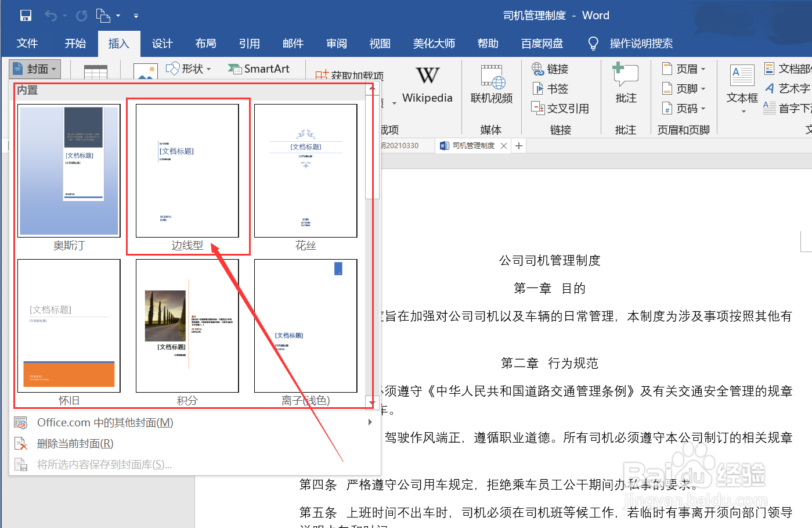812x528 pixels.
Task: Switch to the 审阅 ribbon tab
Action: tap(336, 43)
